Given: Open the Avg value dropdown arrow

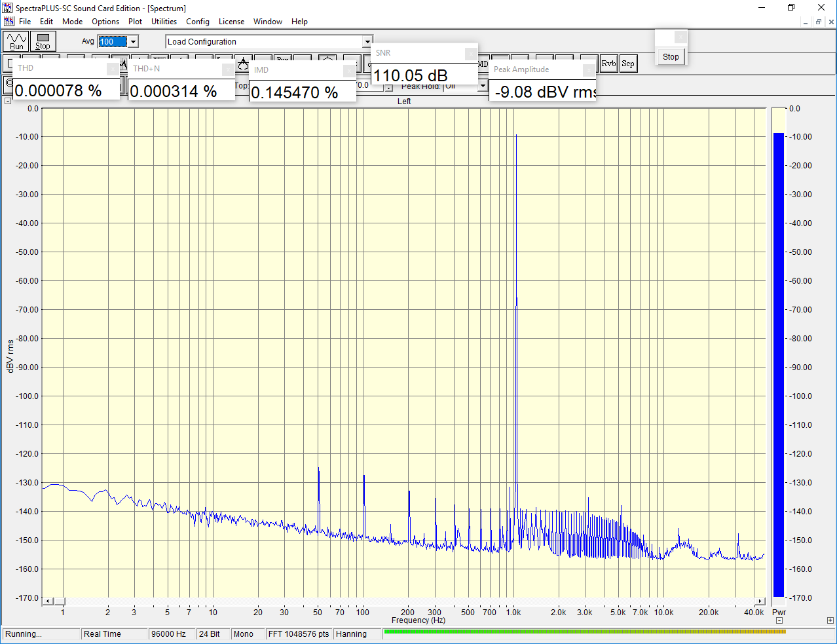Looking at the screenshot, I should coord(133,42).
